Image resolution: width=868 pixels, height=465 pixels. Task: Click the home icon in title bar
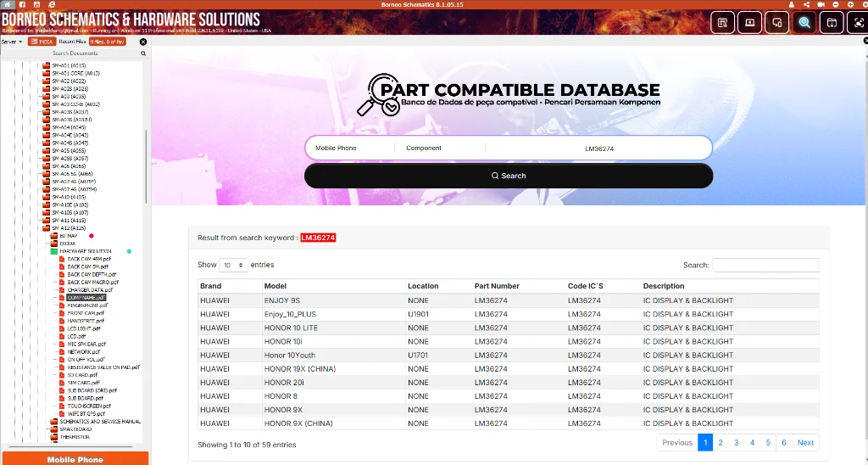point(8,4)
